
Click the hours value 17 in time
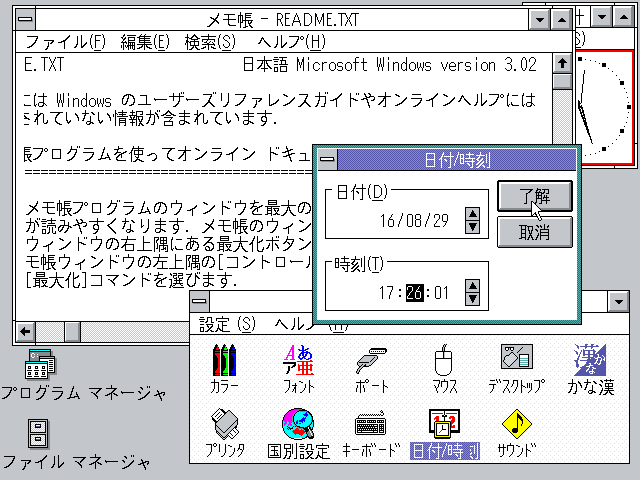coord(386,293)
